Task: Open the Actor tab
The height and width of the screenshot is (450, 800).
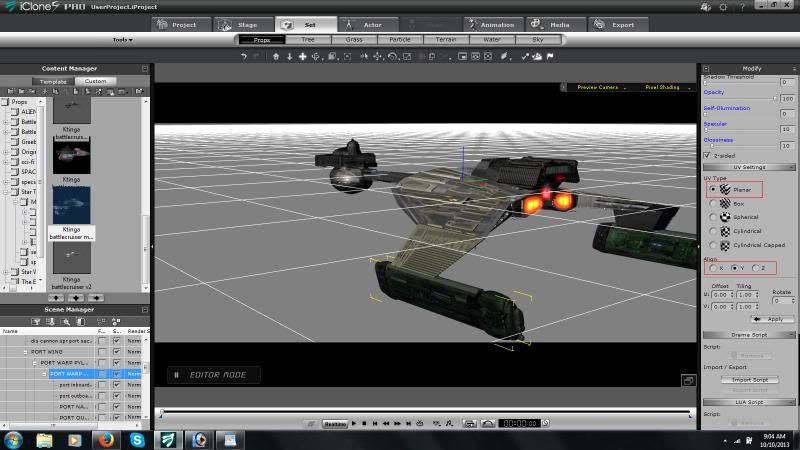Action: coord(368,24)
